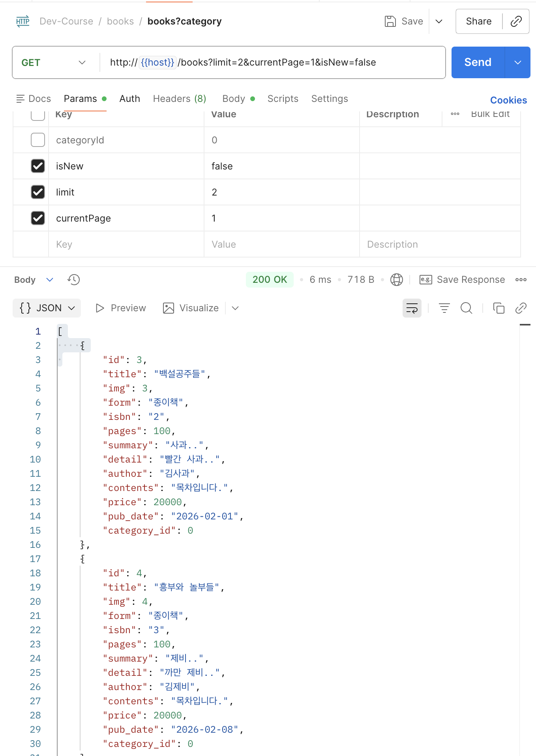
Task: Uncheck the isNew parameter
Action: coord(38,166)
